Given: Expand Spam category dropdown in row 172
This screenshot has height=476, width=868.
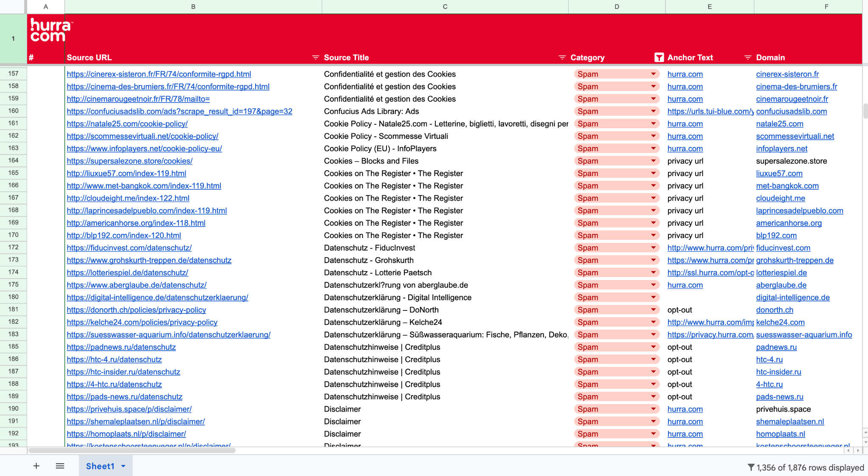Looking at the screenshot, I should pyautogui.click(x=653, y=248).
